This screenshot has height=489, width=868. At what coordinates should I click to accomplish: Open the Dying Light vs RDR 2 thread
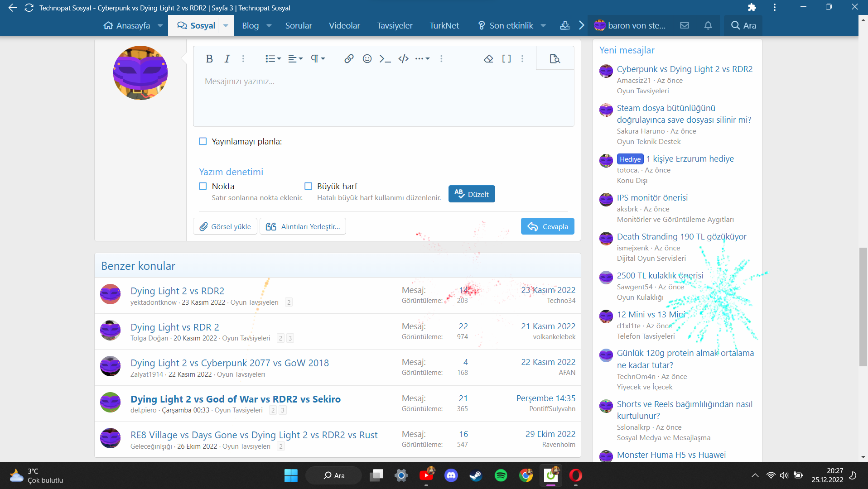tap(174, 327)
